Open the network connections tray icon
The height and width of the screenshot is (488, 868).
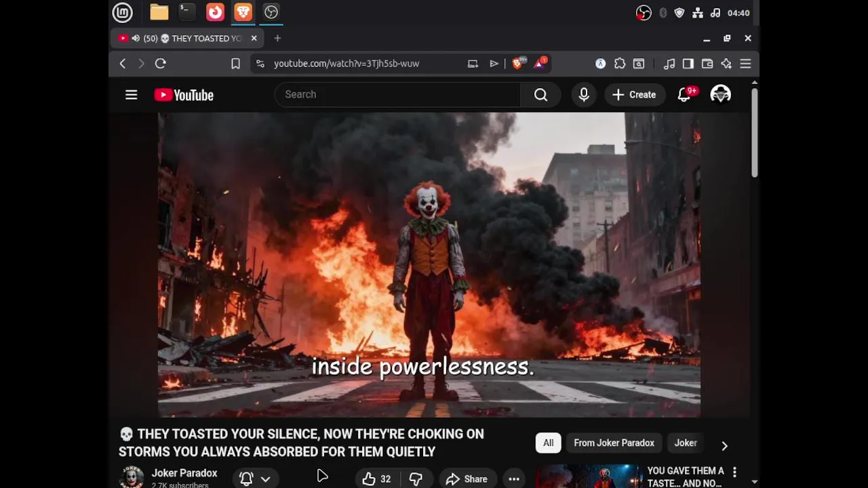click(697, 13)
